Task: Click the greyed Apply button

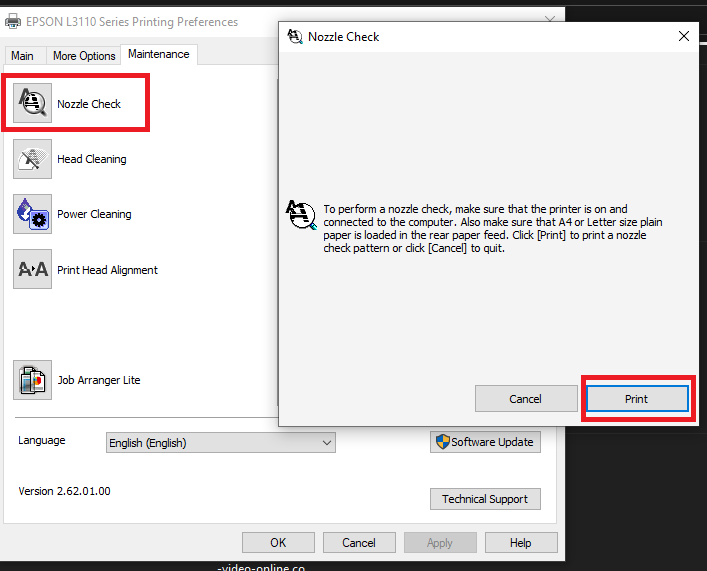Action: pos(440,543)
